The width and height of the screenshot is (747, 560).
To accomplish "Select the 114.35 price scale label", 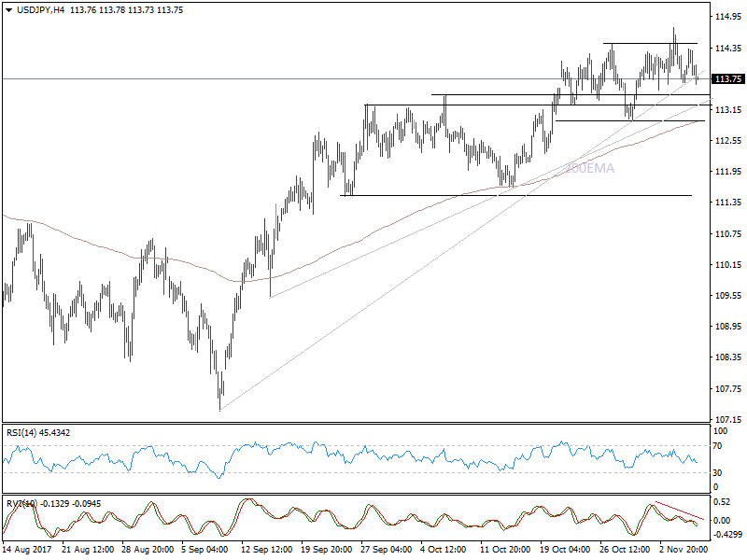I will click(x=728, y=49).
